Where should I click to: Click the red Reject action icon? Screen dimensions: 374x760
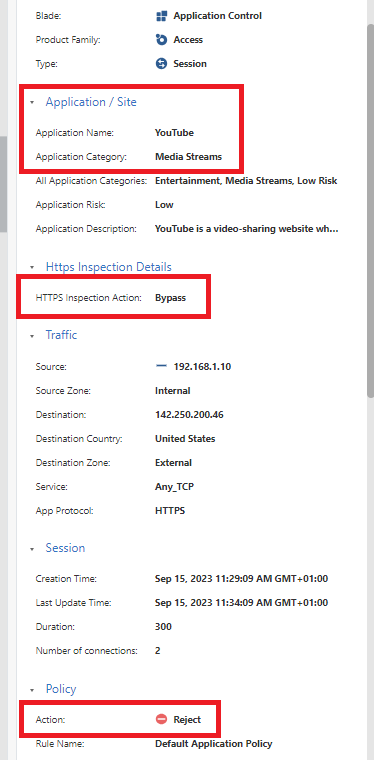tap(161, 720)
